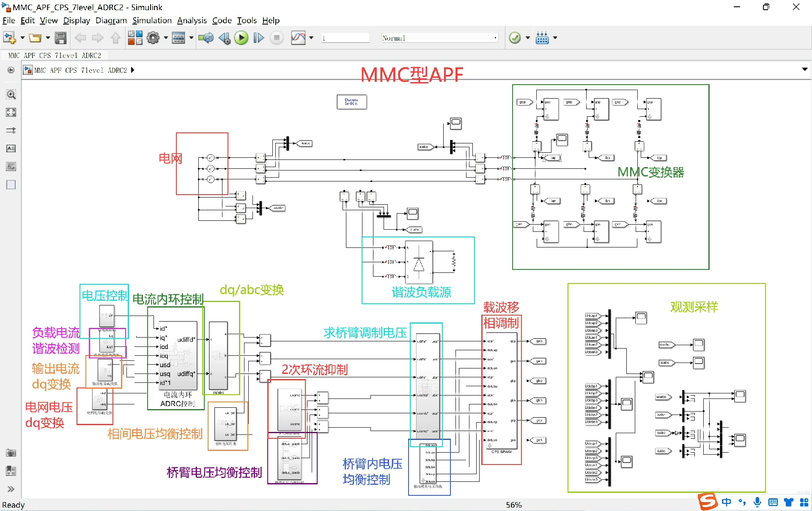Screen dimensions: 812x511
Task: Open the Simulation menu
Action: (152, 20)
